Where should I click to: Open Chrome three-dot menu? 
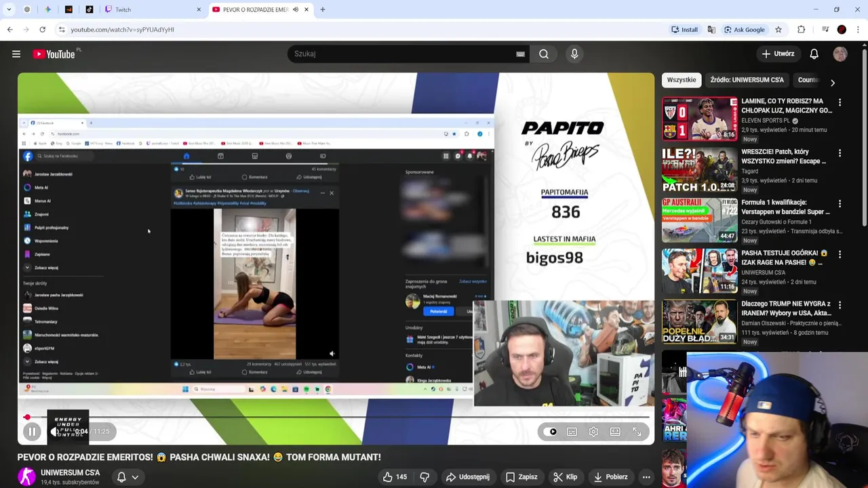pos(859,30)
